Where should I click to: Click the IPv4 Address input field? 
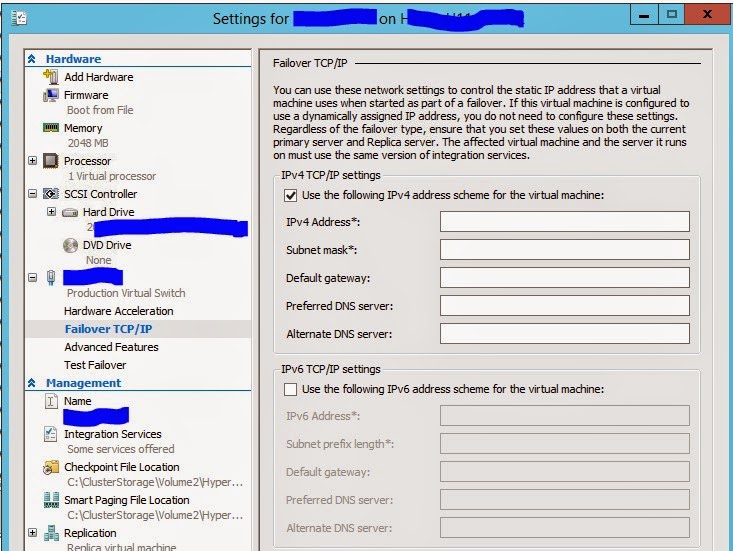565,222
